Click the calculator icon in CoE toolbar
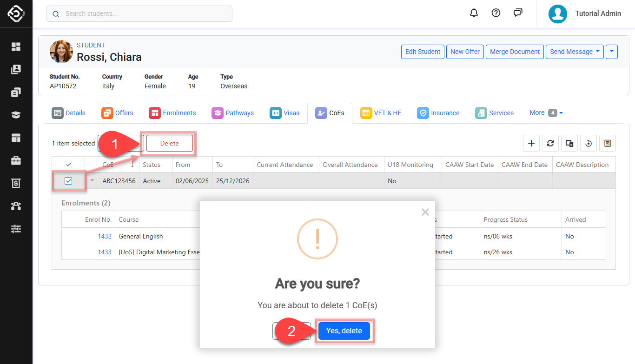This screenshot has width=635, height=364. (607, 144)
